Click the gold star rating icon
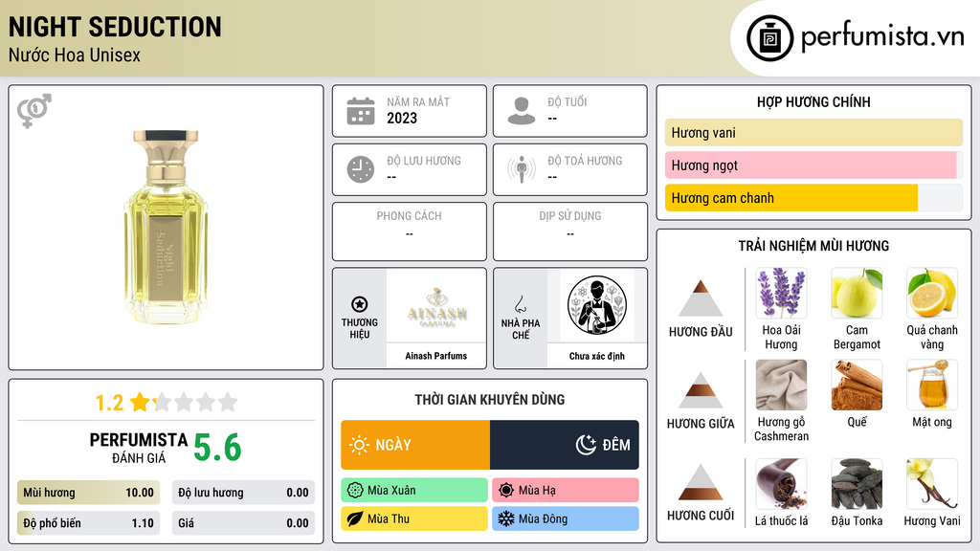The image size is (980, 551). pos(140,402)
